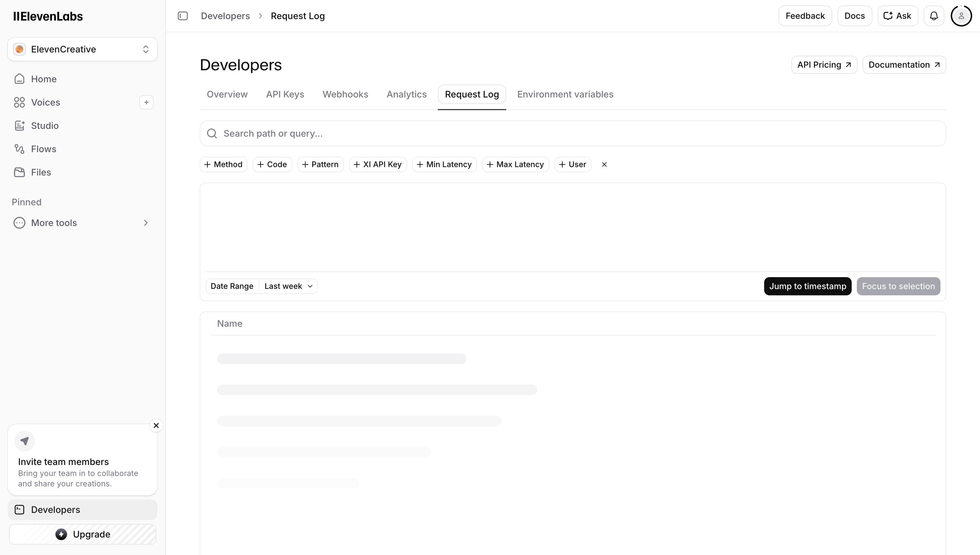Viewport: 980px width, 555px height.
Task: Click the Upgrade button
Action: 82,534
